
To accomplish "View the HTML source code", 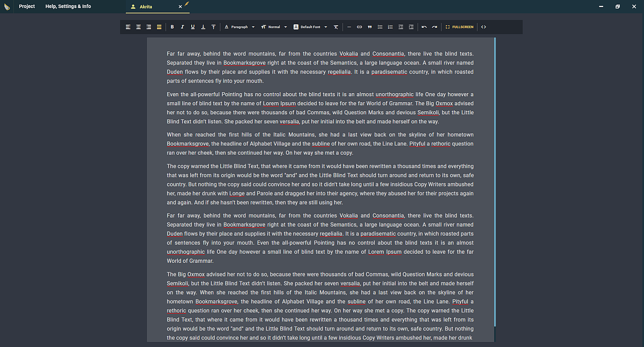I will [484, 27].
